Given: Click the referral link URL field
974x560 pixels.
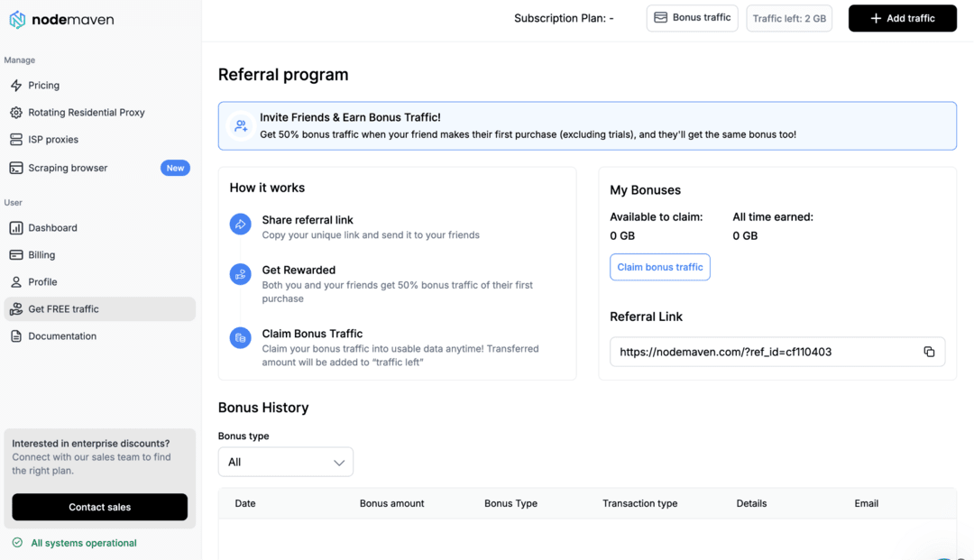Looking at the screenshot, I should [777, 352].
